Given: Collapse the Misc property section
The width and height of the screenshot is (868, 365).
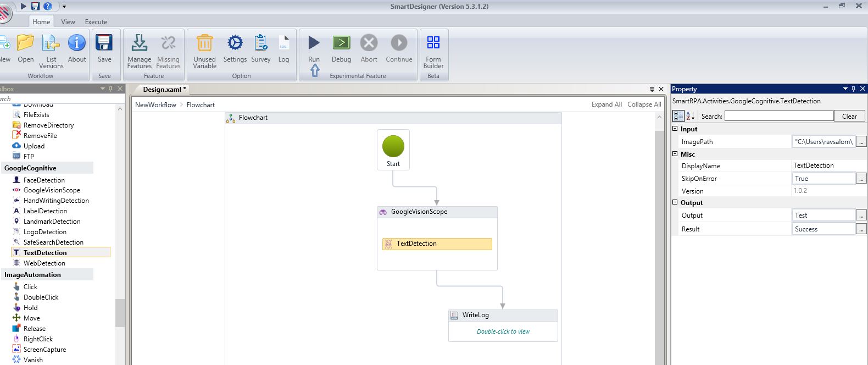Looking at the screenshot, I should pyautogui.click(x=675, y=154).
